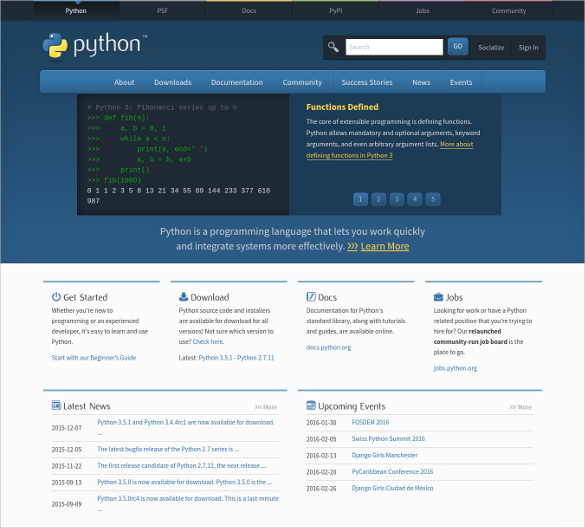Show slide 3 of the code carousel
The width and height of the screenshot is (585, 528).
click(397, 199)
